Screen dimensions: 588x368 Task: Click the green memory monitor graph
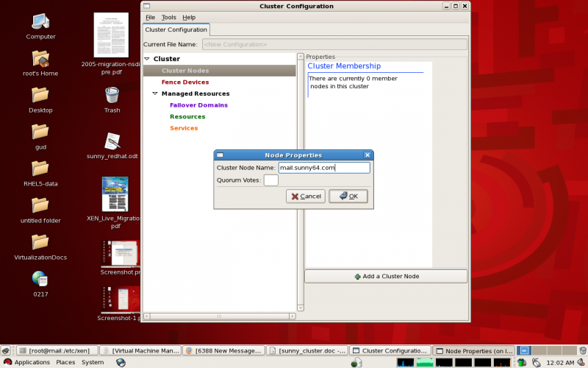(425, 362)
